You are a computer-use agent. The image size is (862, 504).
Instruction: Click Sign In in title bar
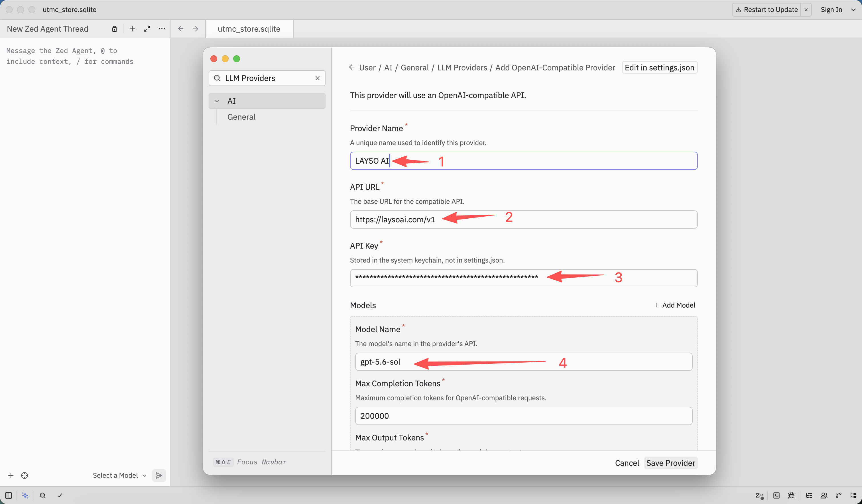pos(831,10)
